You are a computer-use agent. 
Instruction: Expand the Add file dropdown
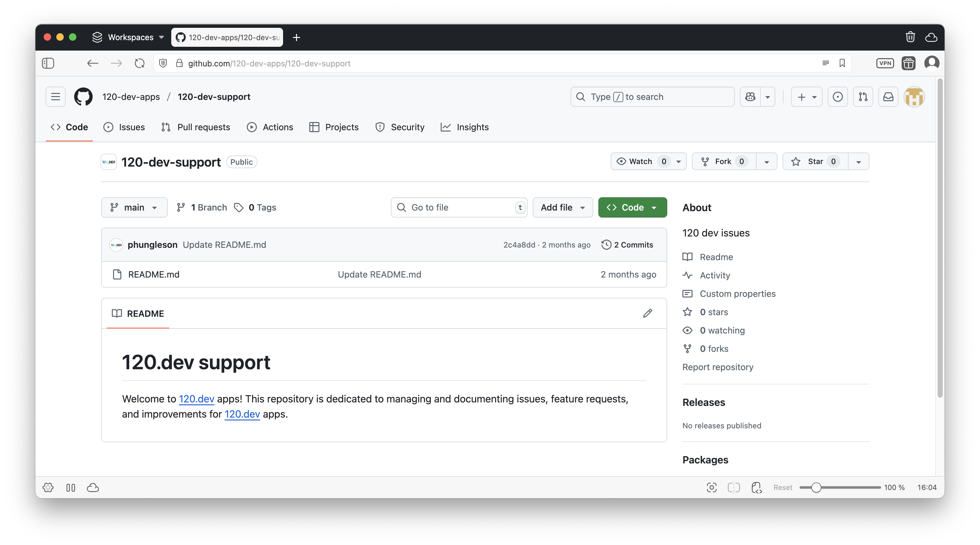pyautogui.click(x=562, y=207)
